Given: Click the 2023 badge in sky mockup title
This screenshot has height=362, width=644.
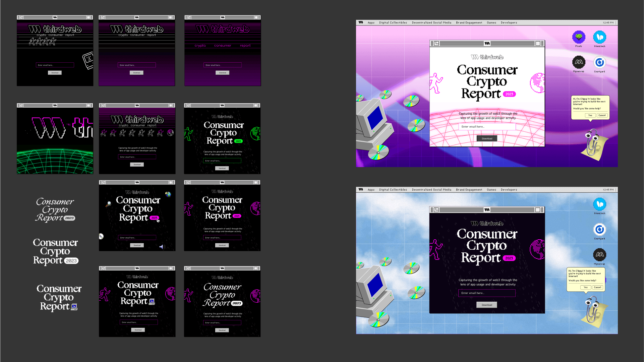Looking at the screenshot, I should (x=509, y=258).
